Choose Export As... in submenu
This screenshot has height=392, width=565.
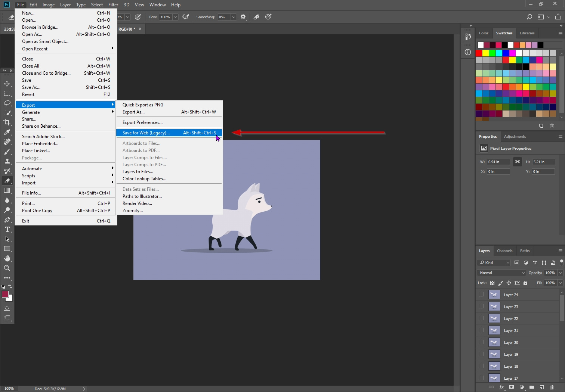169,112
